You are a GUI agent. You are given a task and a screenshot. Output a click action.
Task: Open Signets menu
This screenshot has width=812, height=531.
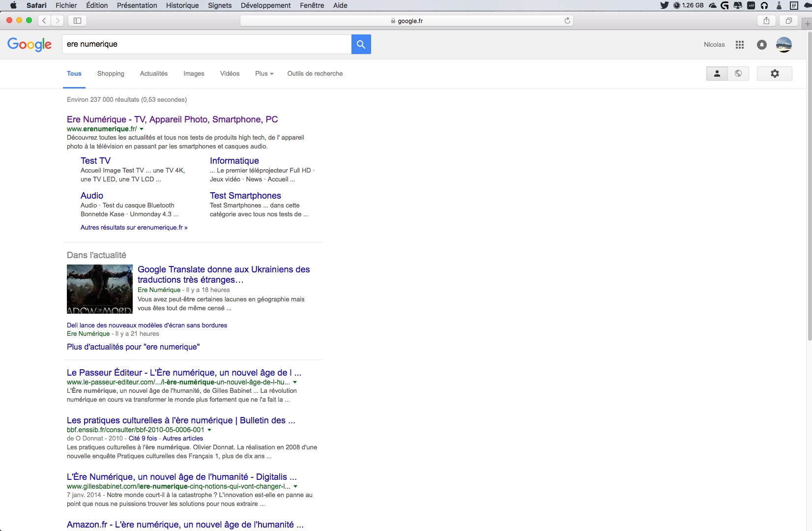click(220, 5)
